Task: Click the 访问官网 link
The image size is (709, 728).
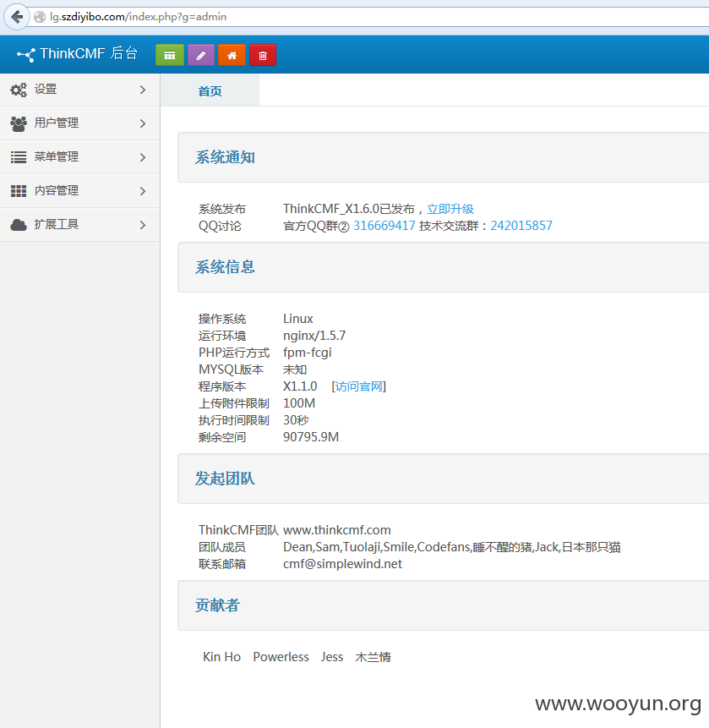Action: 360,386
